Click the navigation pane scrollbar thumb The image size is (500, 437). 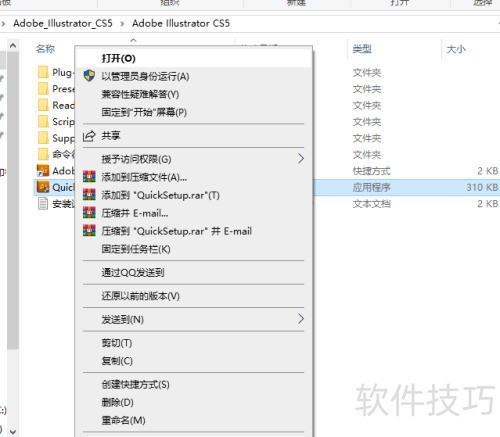(x=13, y=200)
